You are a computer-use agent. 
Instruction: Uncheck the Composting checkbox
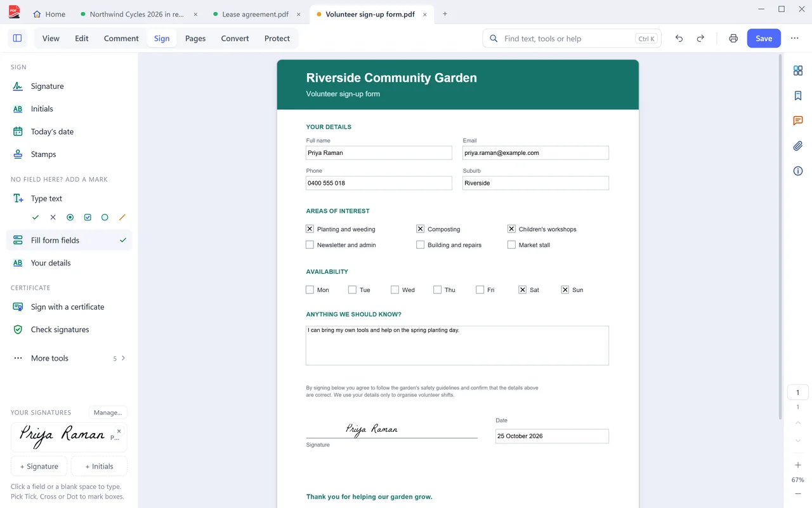(420, 229)
